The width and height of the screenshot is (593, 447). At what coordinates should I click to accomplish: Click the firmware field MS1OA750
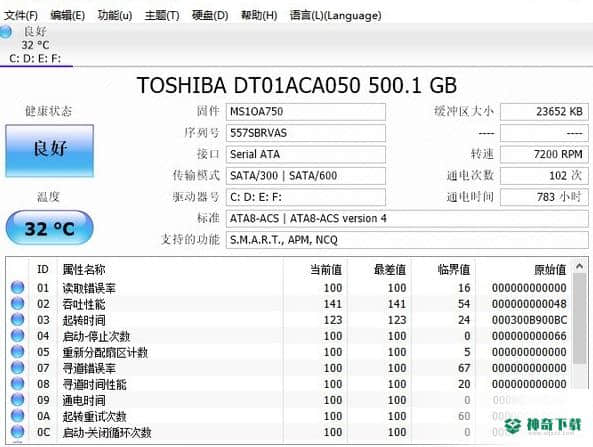[306, 112]
